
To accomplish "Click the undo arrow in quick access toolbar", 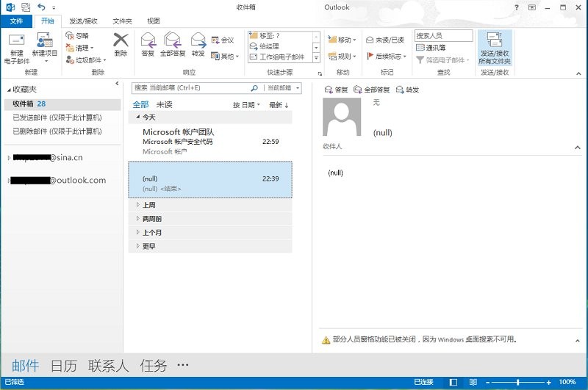I will pos(41,7).
